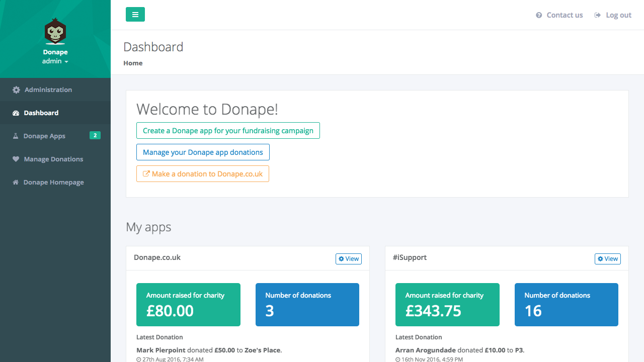Screen dimensions: 644x362
Task: Open Administration in the sidebar
Action: (55, 89)
